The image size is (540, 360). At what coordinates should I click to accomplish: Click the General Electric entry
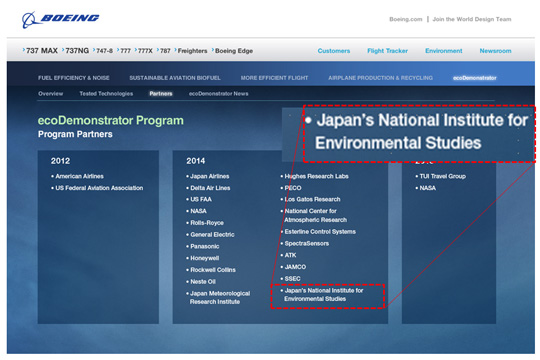click(x=212, y=235)
